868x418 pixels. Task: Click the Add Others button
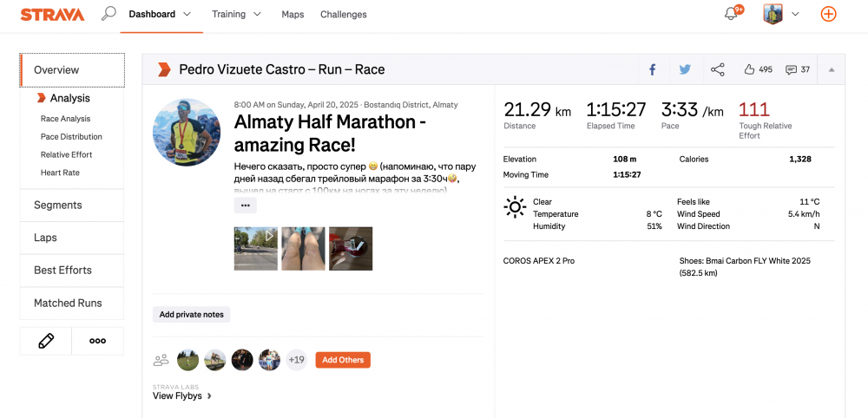tap(342, 360)
